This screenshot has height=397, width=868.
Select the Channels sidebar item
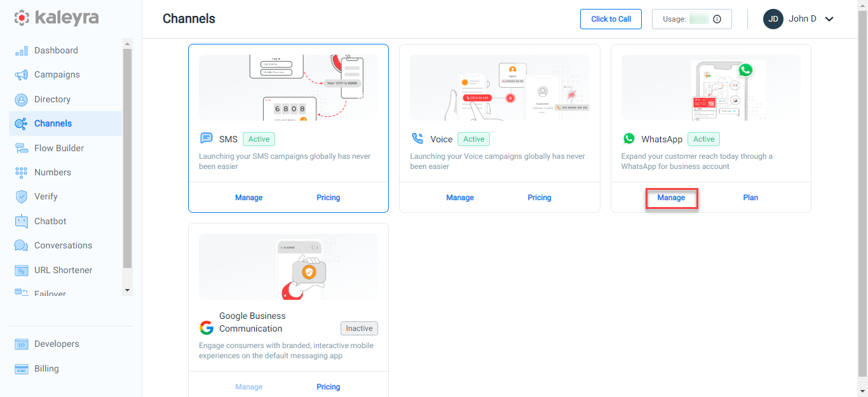click(x=65, y=124)
